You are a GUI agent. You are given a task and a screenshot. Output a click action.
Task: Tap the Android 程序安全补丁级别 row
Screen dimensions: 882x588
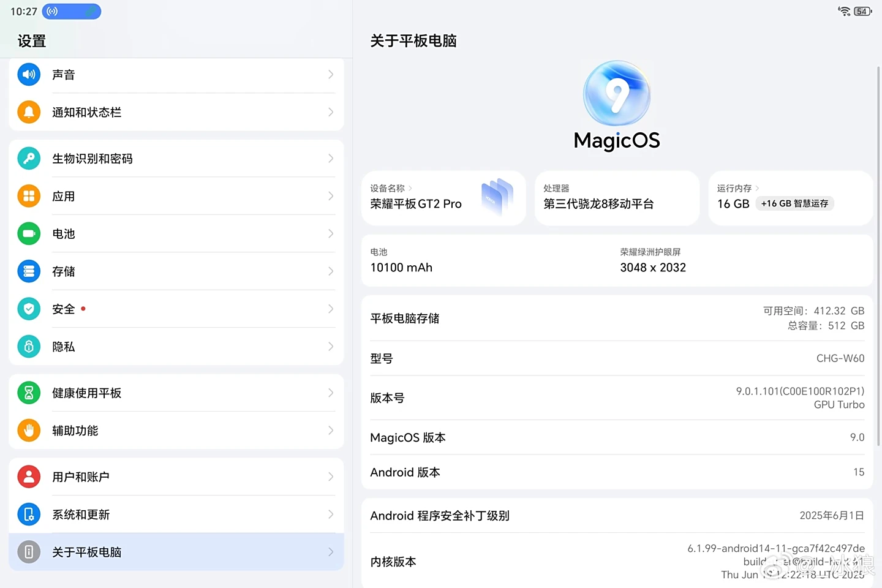tap(617, 516)
